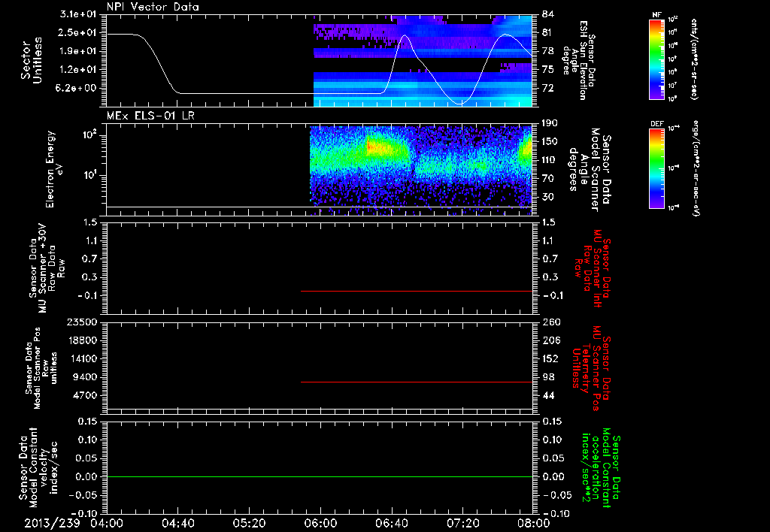Click the 6.2e+00 sector tick label
Image resolution: width=770 pixels, height=532 pixels.
pyautogui.click(x=77, y=88)
